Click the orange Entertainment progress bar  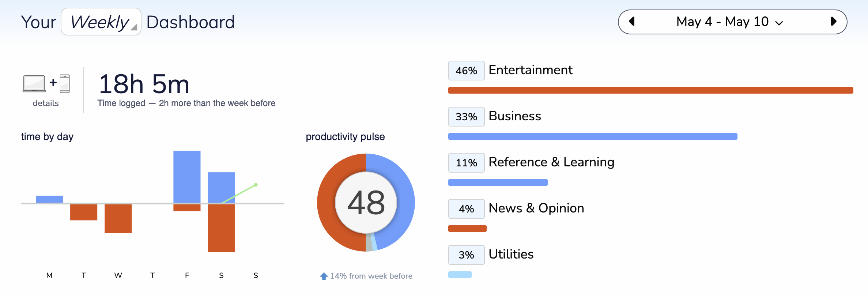point(651,90)
